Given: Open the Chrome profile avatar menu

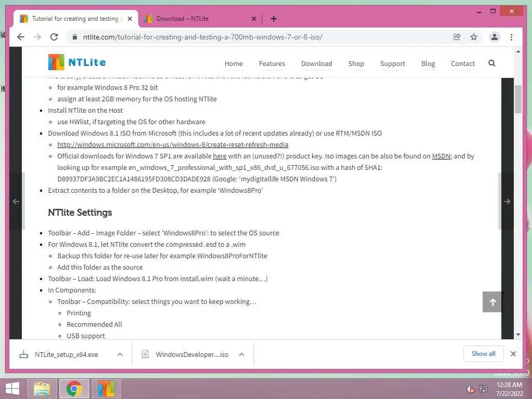Looking at the screenshot, I should click(495, 37).
